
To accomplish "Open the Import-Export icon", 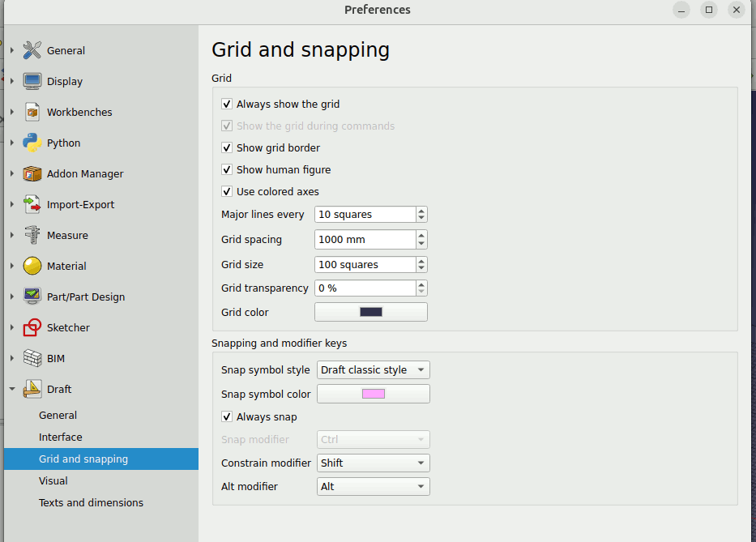I will (32, 204).
